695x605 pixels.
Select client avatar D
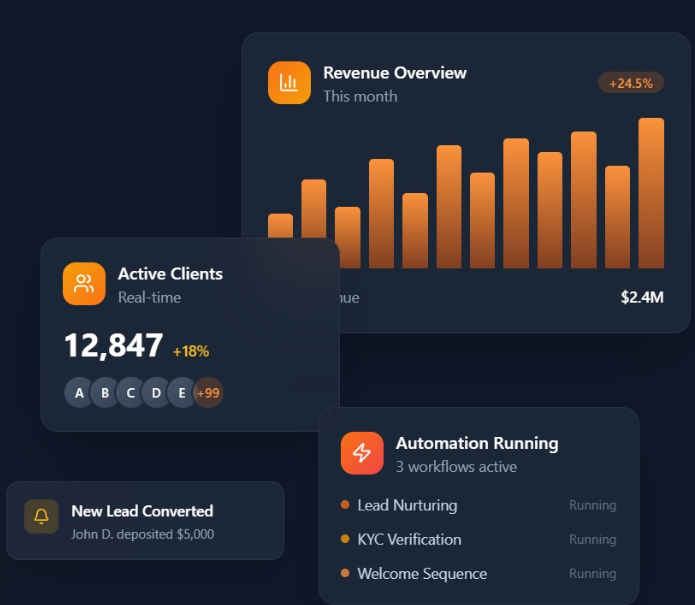point(156,393)
